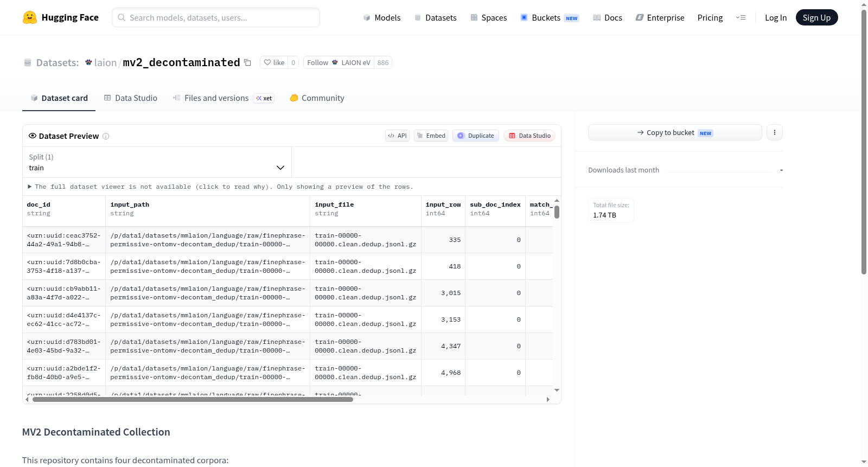Screen dimensions: 868x467
Task: Click the doc_id cell starting urn:uuid:d4e4137c
Action: [64, 319]
